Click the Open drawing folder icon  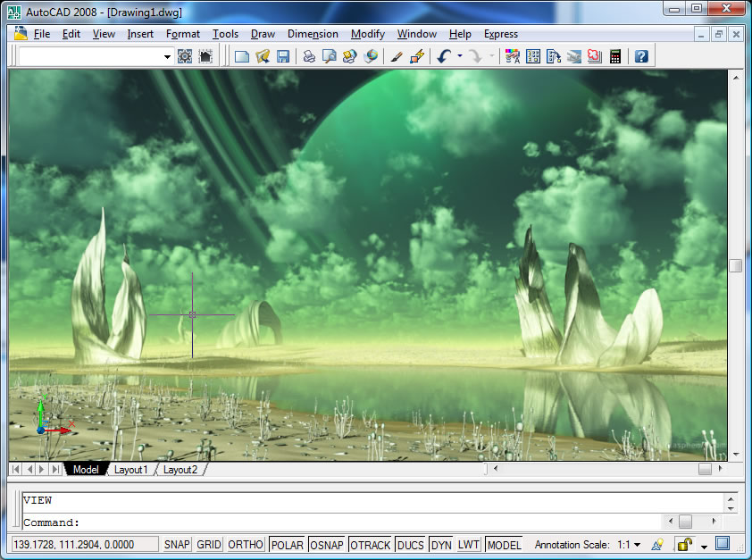coord(263,56)
